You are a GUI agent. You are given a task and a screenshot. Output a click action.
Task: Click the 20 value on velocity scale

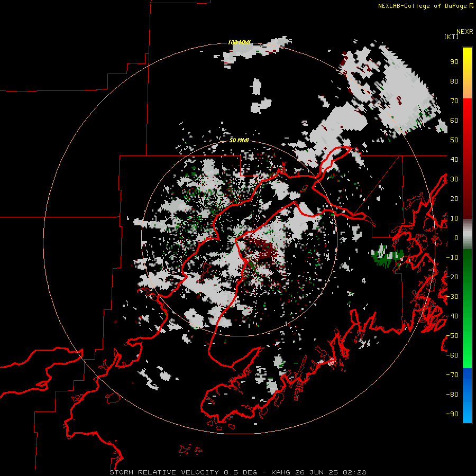pyautogui.click(x=454, y=199)
